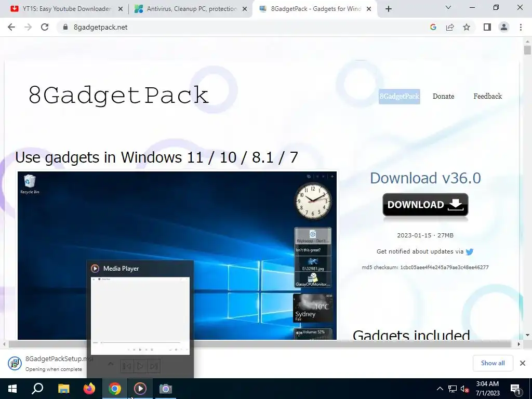Click the Get notified about updates text
This screenshot has width=532, height=399.
pyautogui.click(x=420, y=251)
